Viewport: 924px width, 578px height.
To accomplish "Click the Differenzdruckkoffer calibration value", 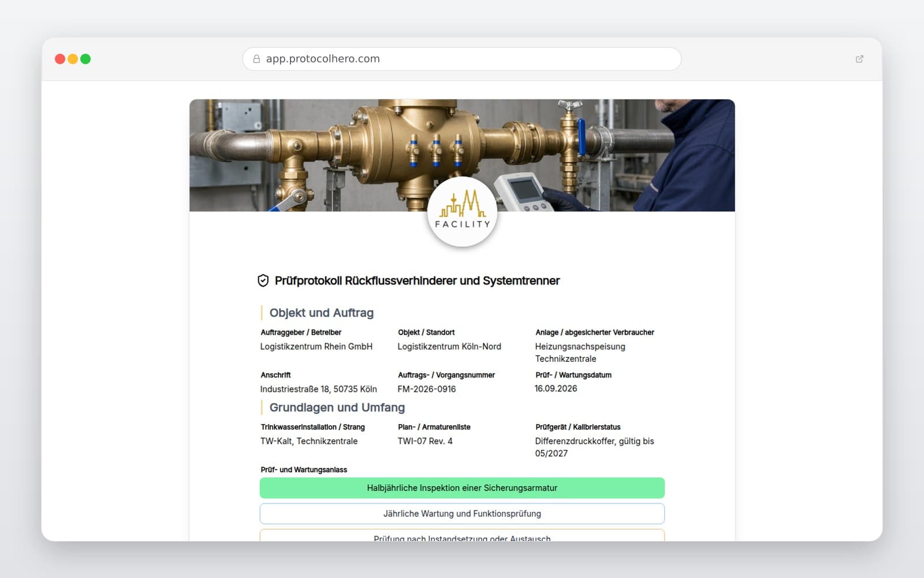I will [x=595, y=447].
